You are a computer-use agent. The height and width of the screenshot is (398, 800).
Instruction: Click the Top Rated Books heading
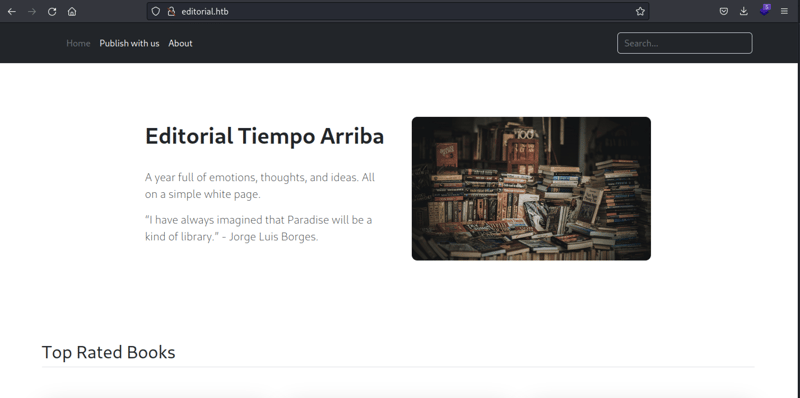click(108, 352)
